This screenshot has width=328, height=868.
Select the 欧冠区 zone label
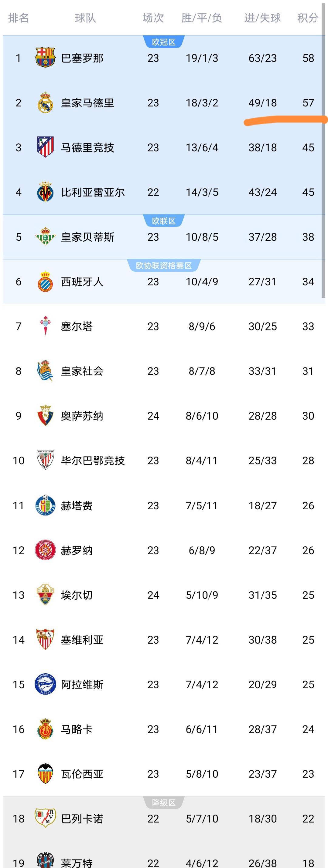(x=164, y=42)
